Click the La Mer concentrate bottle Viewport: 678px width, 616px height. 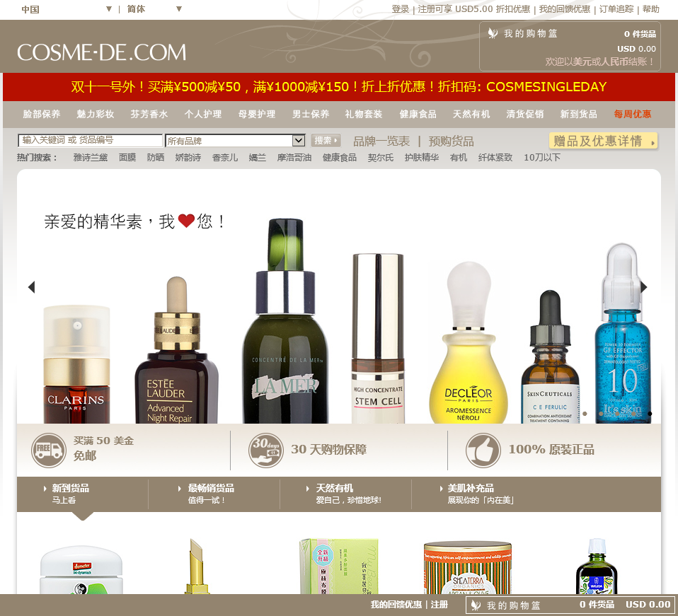285,321
